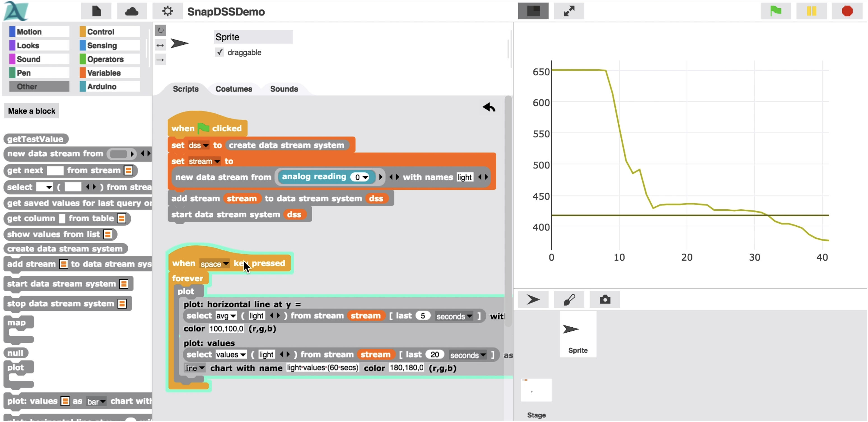Toggle the draggable checkbox
The width and height of the screenshot is (868, 422).
coord(220,52)
